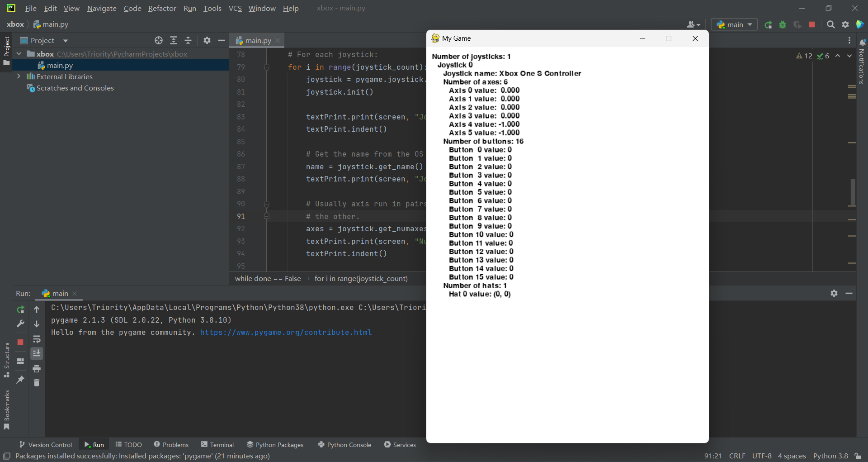Image resolution: width=868 pixels, height=462 pixels.
Task: Click Collapse All icon in Project panel
Action: [188, 41]
